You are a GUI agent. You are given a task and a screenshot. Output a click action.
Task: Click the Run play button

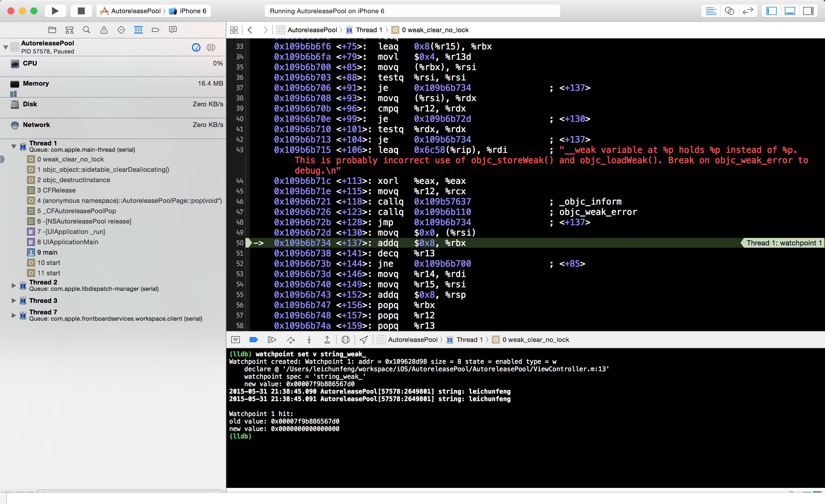click(x=55, y=11)
